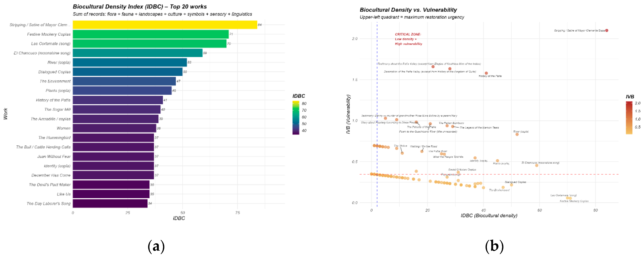Click the River (copla) scatter point
This screenshot has width=644, height=258.
(x=517, y=134)
